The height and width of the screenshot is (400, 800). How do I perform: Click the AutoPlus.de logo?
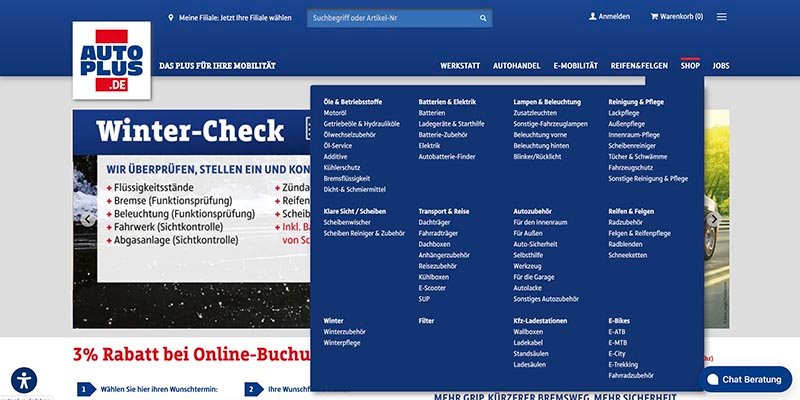click(112, 60)
